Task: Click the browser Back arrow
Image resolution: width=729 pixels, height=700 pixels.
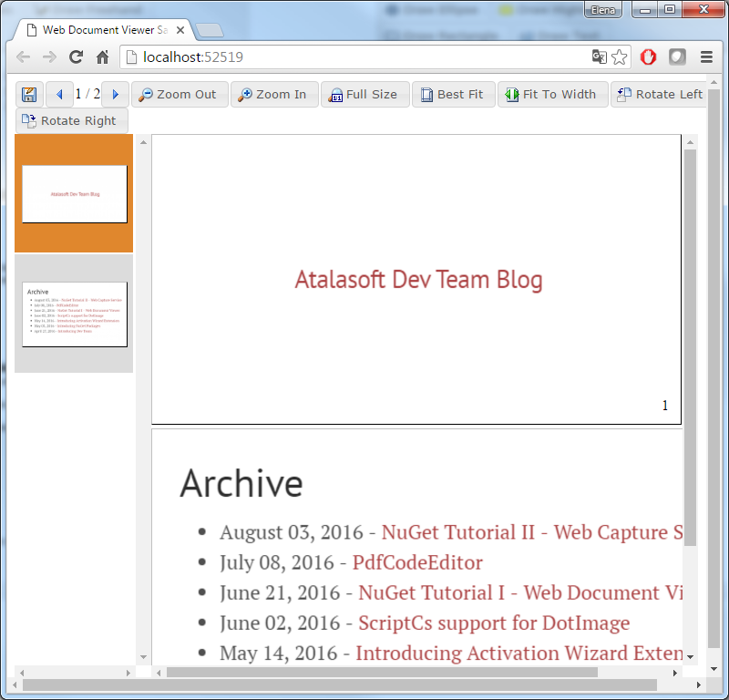Action: pos(23,57)
